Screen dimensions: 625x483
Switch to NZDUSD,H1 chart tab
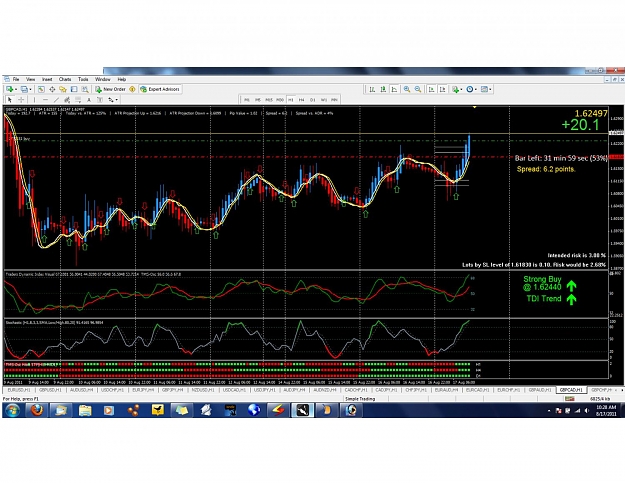(x=203, y=390)
